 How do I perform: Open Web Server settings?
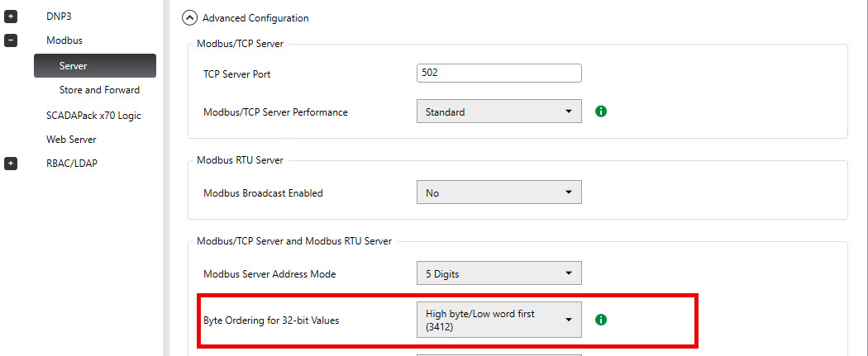(x=71, y=140)
